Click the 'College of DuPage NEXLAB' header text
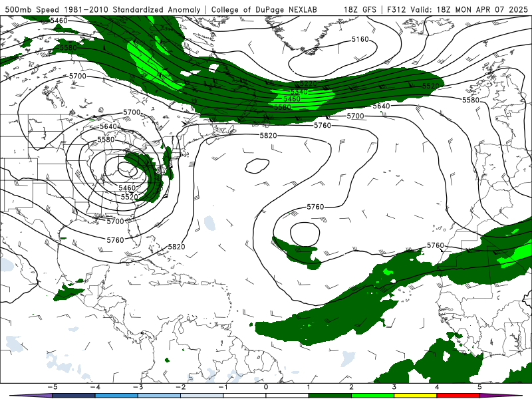This screenshot has height=399, width=532. 264,9
